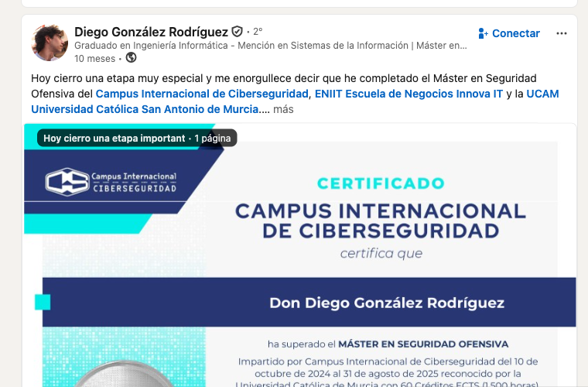588x387 pixels.
Task: Click the verified shield badge beside the name
Action: (237, 32)
